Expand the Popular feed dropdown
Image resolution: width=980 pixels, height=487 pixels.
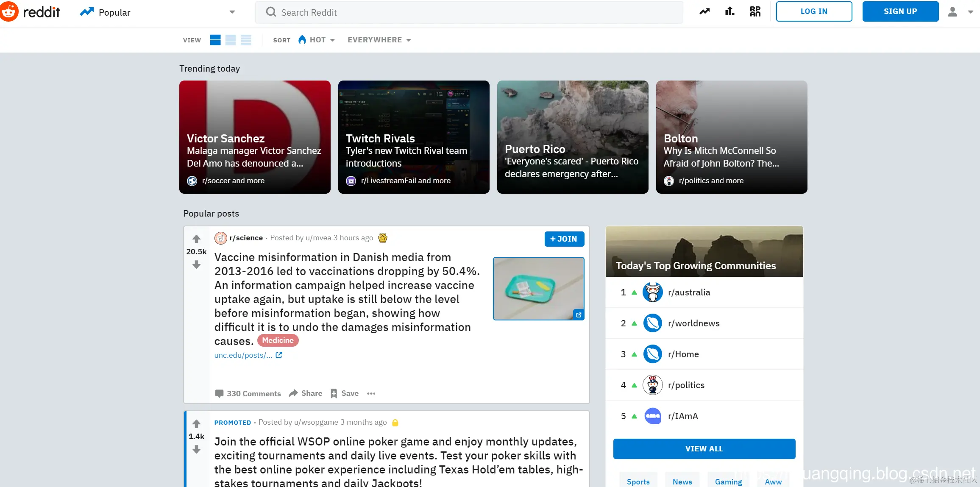point(232,12)
